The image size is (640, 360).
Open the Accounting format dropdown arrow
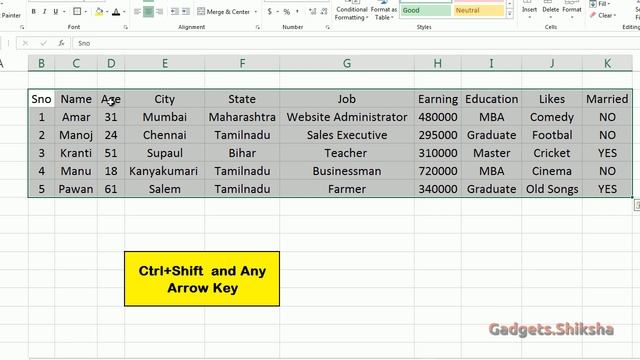click(x=277, y=12)
